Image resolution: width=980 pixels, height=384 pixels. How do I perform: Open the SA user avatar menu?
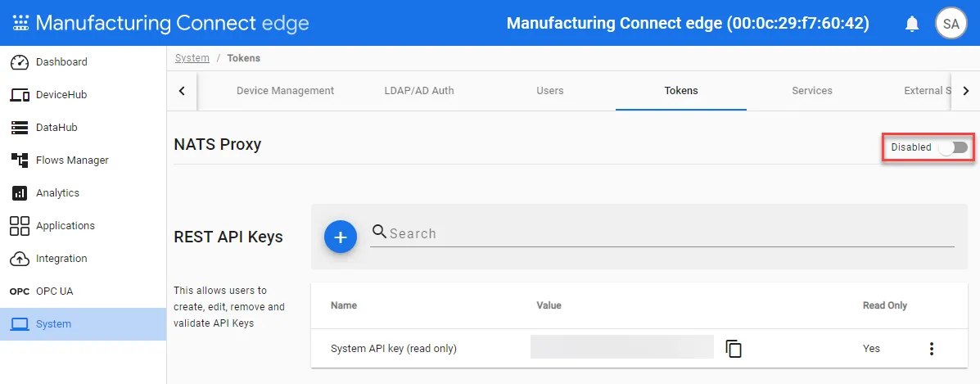click(x=951, y=24)
